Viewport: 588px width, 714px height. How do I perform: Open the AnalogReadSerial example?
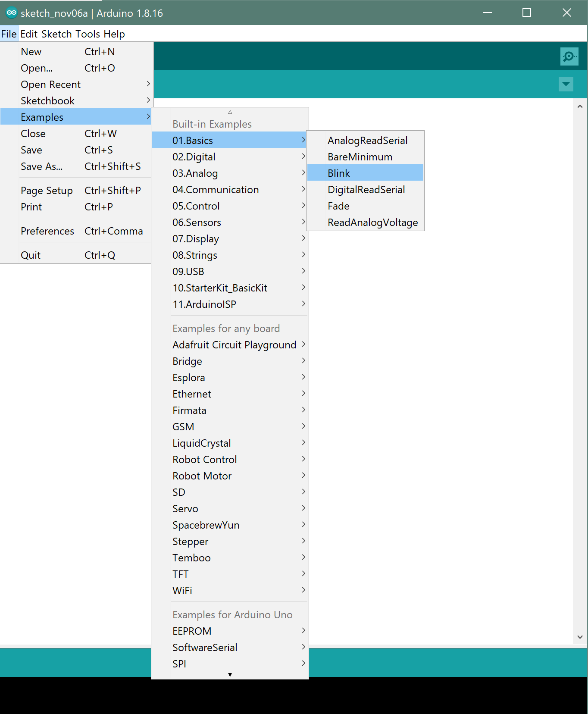click(x=366, y=141)
